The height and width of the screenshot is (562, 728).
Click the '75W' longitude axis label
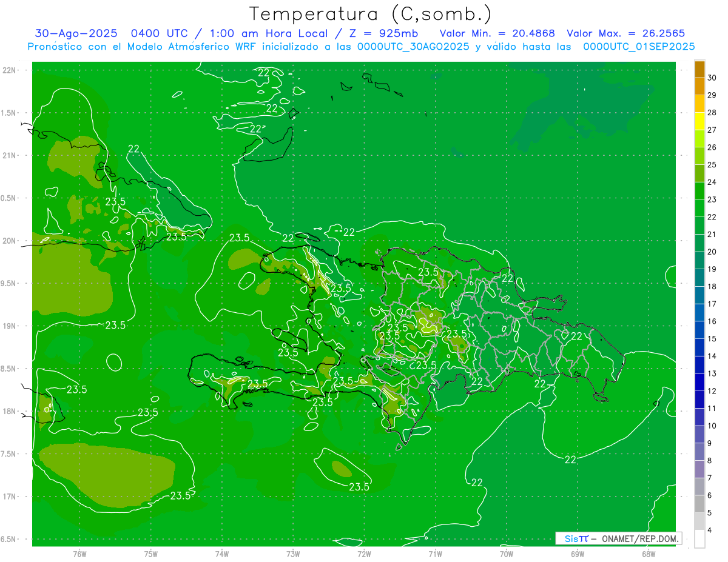point(151,554)
